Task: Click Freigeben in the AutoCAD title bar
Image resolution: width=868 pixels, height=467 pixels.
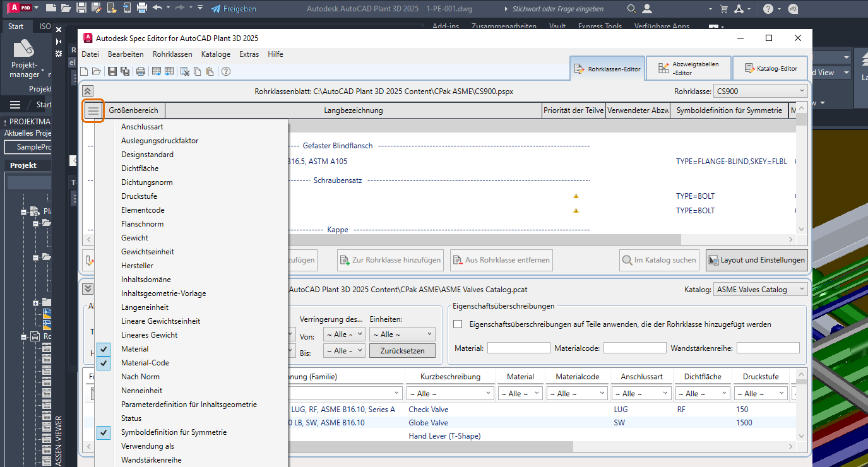Action: [x=234, y=9]
